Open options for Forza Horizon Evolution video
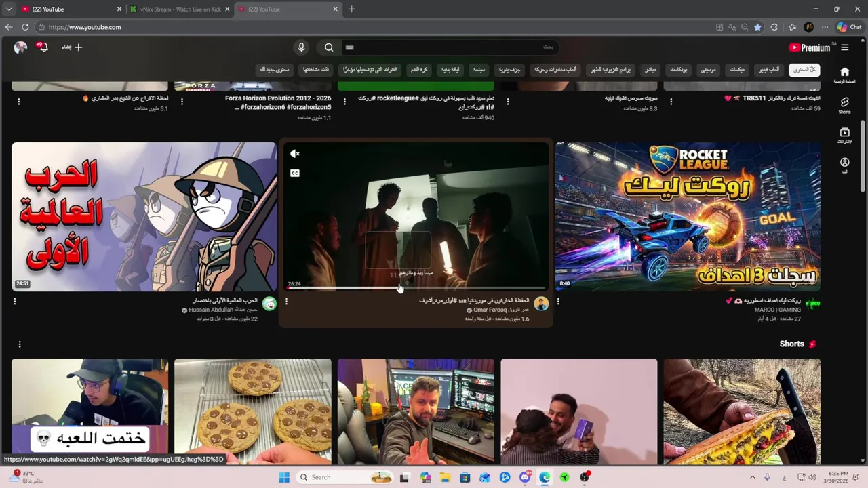Image resolution: width=868 pixels, height=488 pixels. 182,102
